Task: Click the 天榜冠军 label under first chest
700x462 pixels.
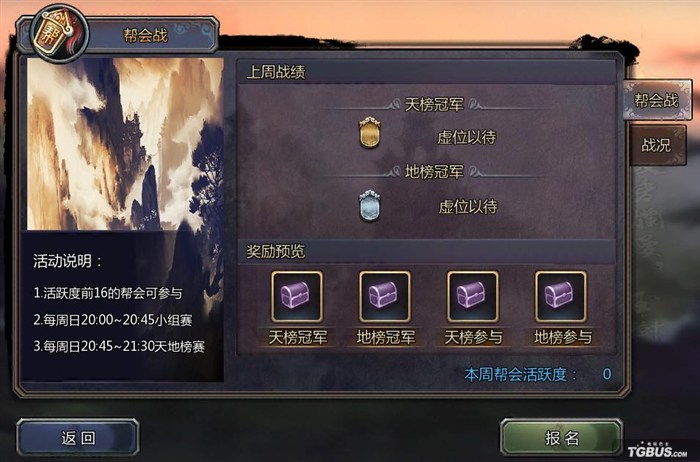Action: tap(298, 337)
